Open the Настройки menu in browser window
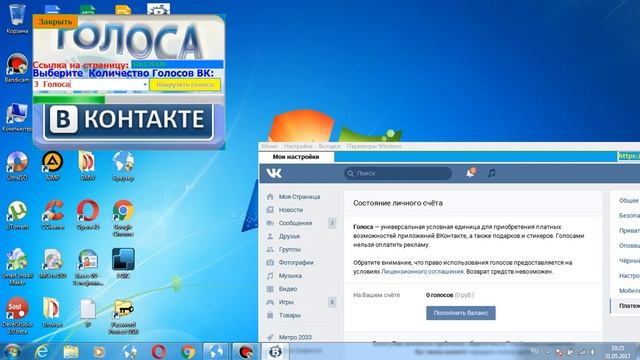This screenshot has height=360, width=640. tap(298, 146)
